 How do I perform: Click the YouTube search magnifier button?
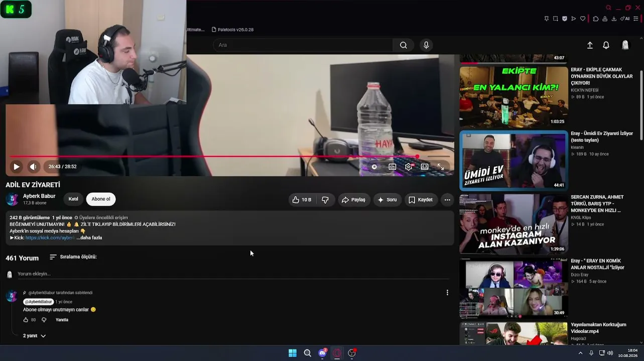point(404,45)
